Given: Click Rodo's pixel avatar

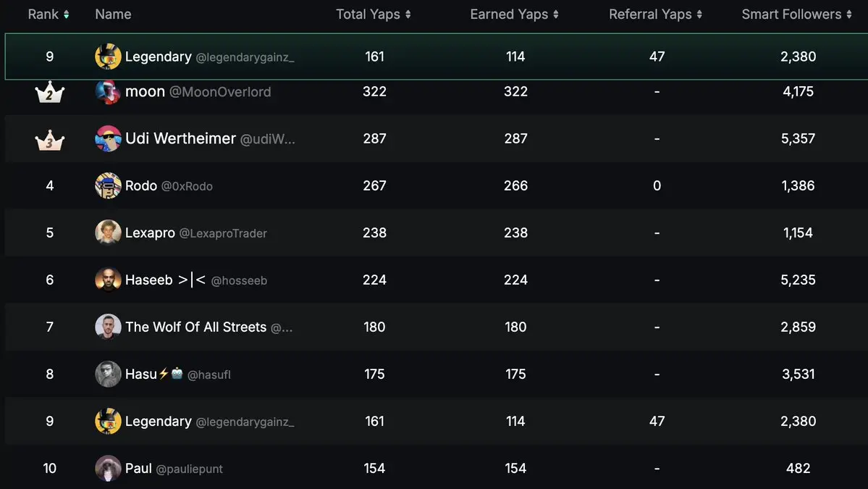Looking at the screenshot, I should (x=108, y=185).
